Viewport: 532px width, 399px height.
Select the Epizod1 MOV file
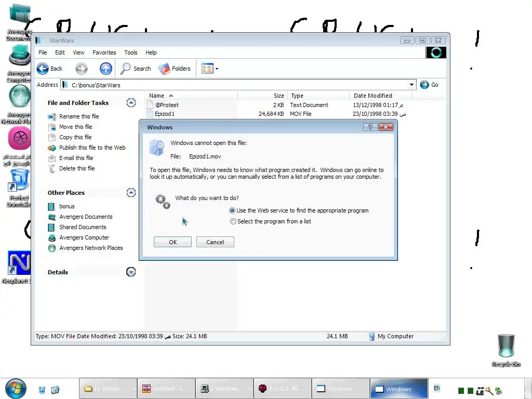coord(161,114)
